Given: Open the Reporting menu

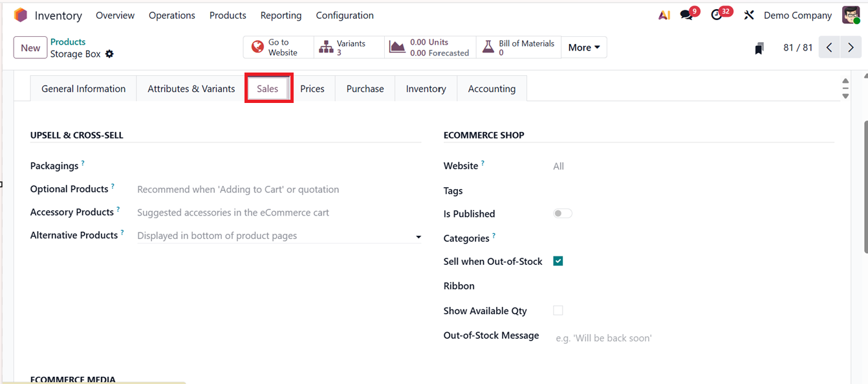Looking at the screenshot, I should point(281,15).
